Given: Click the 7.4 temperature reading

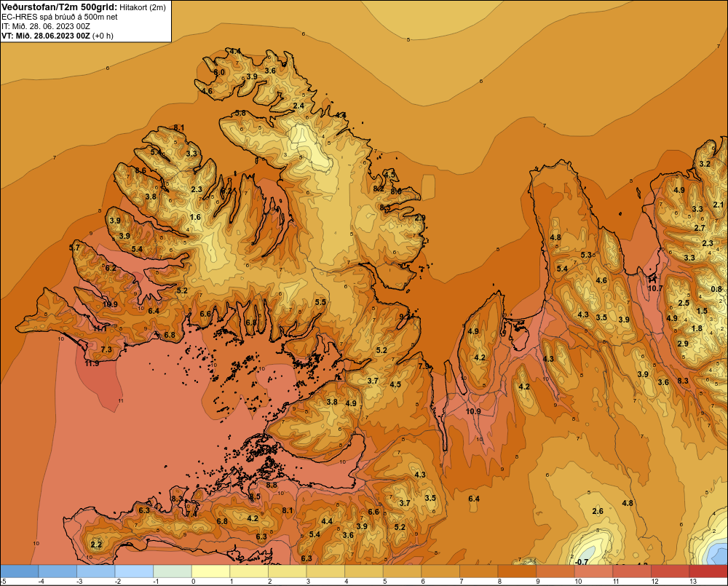Looking at the screenshot, I should (191, 514).
